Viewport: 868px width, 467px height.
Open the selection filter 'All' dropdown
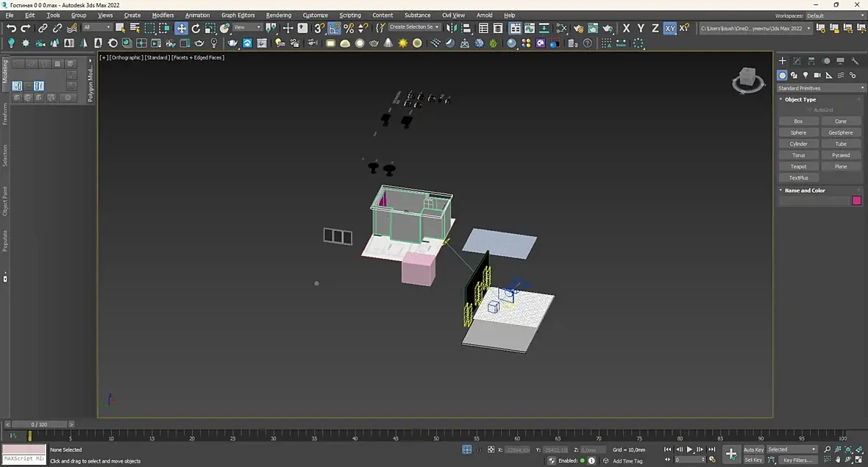(x=97, y=28)
